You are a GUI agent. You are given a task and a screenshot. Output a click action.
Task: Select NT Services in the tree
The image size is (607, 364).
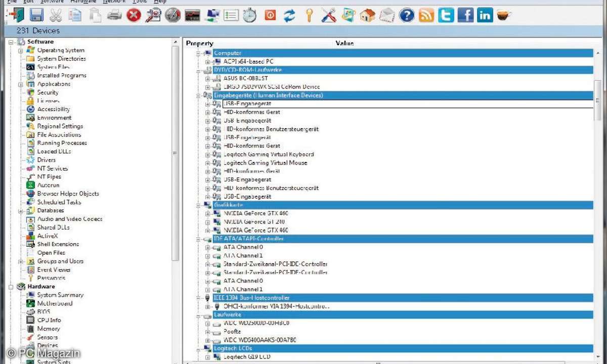[x=53, y=168]
